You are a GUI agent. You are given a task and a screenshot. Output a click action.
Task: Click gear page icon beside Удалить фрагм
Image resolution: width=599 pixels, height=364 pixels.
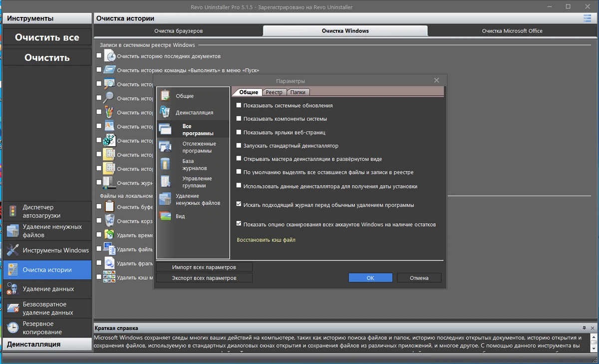(109, 262)
